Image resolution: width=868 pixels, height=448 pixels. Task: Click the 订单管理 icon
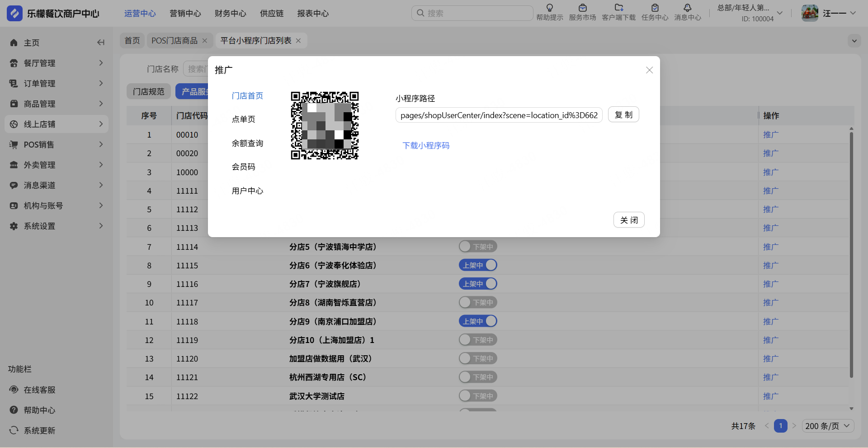pos(14,83)
